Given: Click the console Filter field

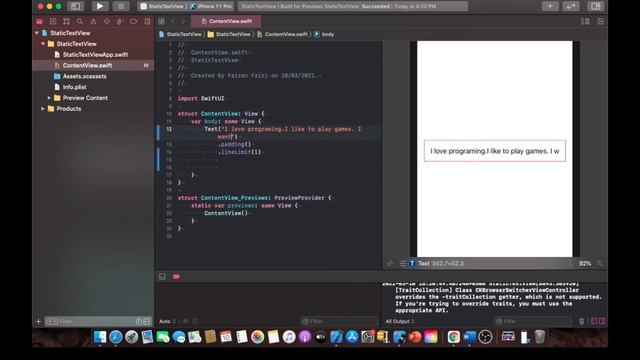Looking at the screenshot, I should tap(532, 322).
